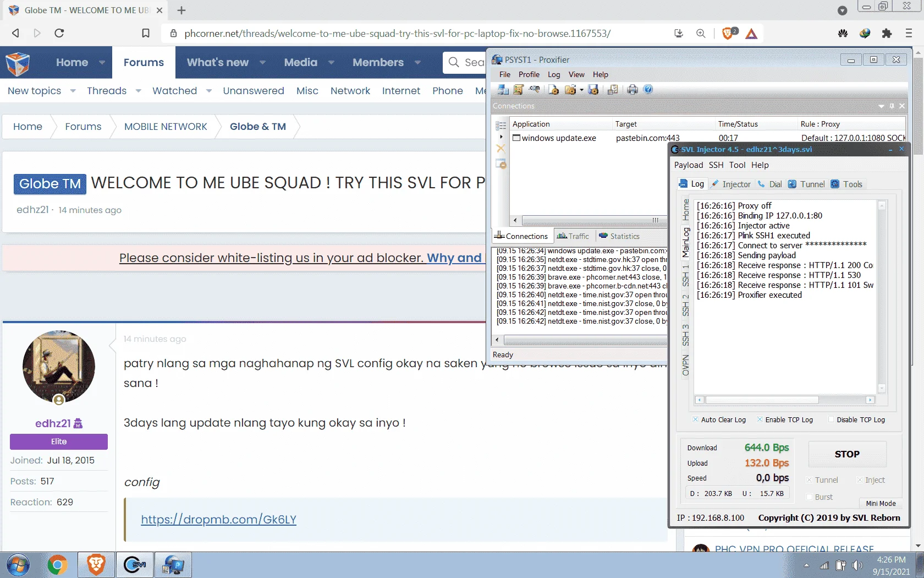924x578 pixels.
Task: Click SVL Injector icon in taskbar
Action: (x=135, y=565)
